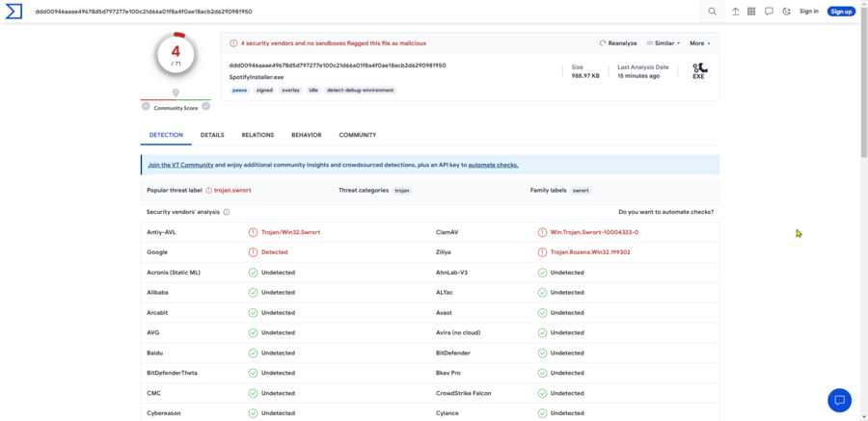This screenshot has height=421, width=868.
Task: Click AhnLab-V3 undetected check icon
Action: coord(542,273)
